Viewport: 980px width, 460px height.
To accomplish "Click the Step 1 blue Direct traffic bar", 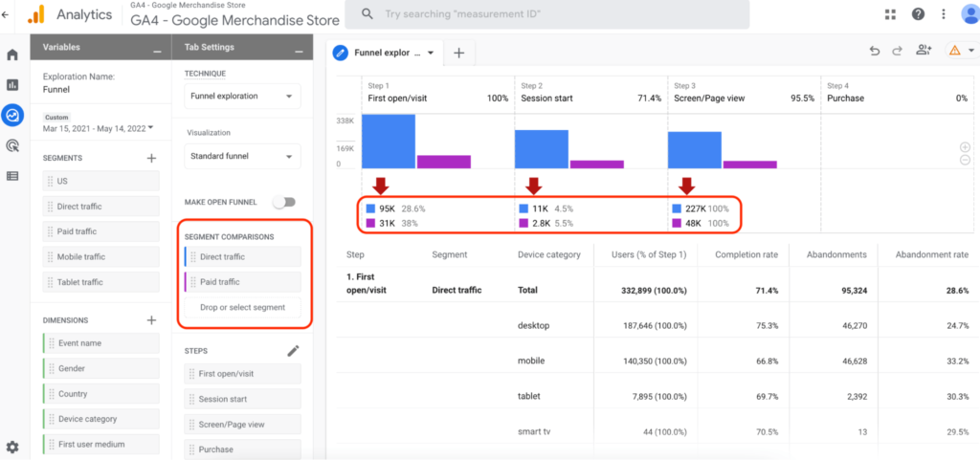I will [x=389, y=141].
